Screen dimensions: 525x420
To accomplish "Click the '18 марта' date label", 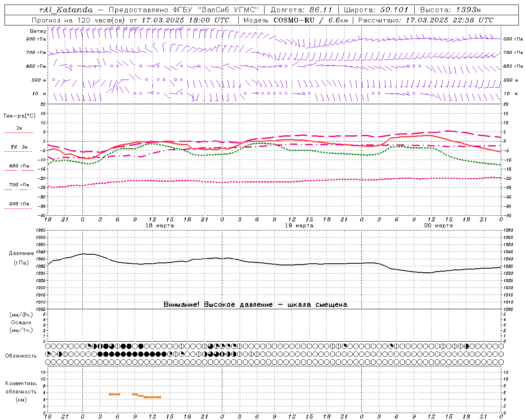I will [x=160, y=226].
